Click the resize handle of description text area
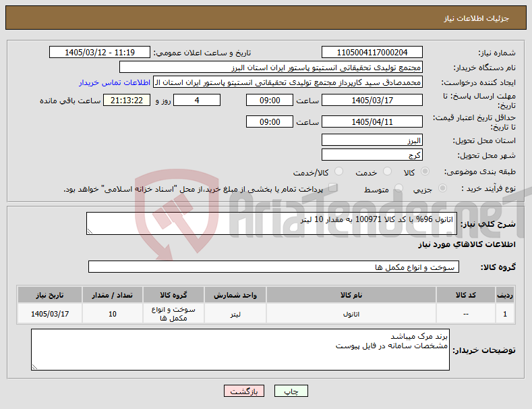Screen dimensions: 532x409 tap(90, 231)
